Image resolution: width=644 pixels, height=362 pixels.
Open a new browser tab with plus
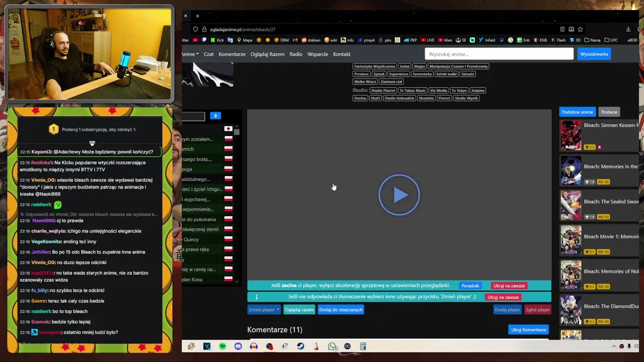[197, 16]
